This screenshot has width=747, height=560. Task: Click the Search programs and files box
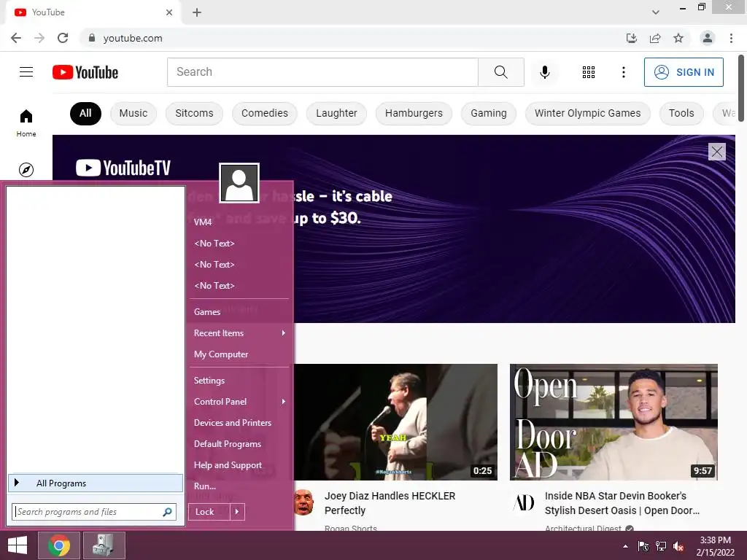pos(94,511)
